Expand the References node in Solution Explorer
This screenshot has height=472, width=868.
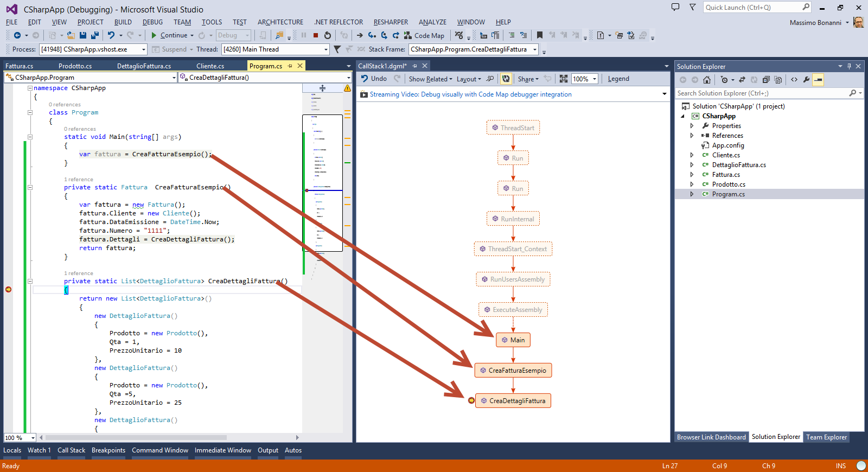[692, 136]
